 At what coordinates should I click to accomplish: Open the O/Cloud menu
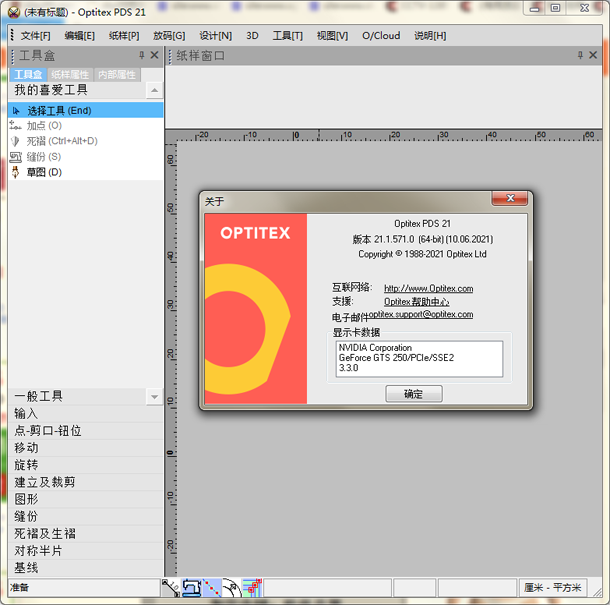pyautogui.click(x=381, y=36)
